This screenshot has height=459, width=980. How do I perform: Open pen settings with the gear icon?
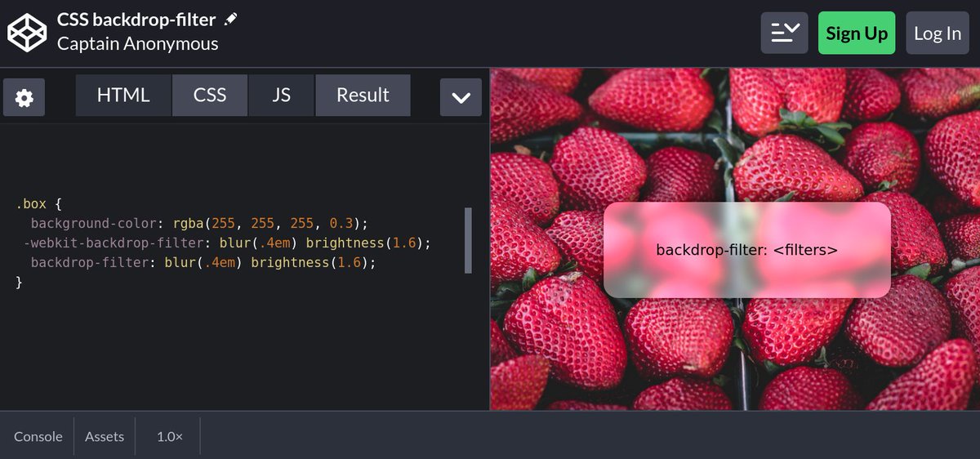click(24, 98)
